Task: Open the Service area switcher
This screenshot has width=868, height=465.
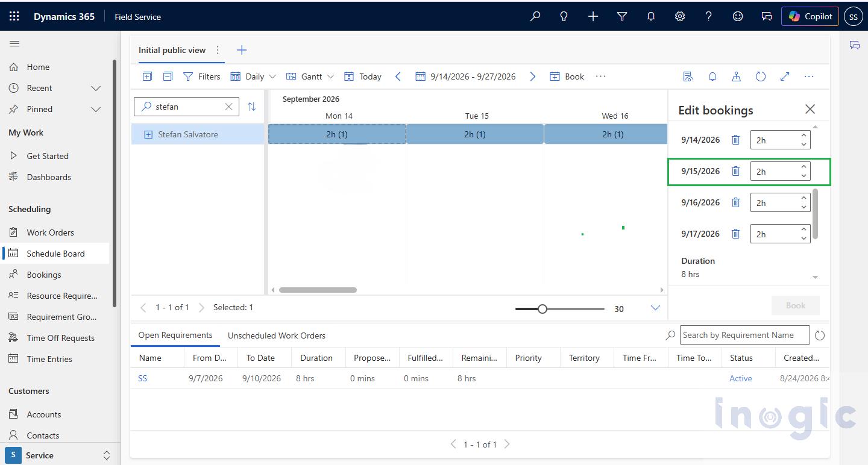Action: [x=60, y=455]
